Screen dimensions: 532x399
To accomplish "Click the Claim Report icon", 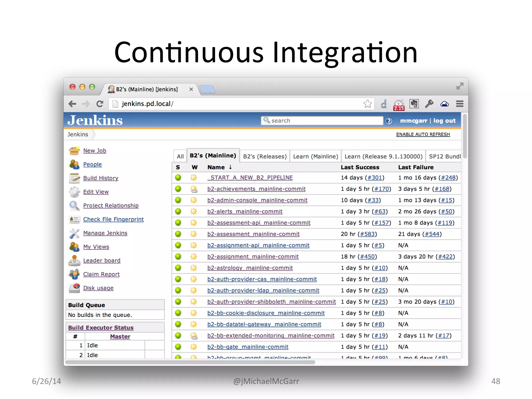I will [74, 274].
